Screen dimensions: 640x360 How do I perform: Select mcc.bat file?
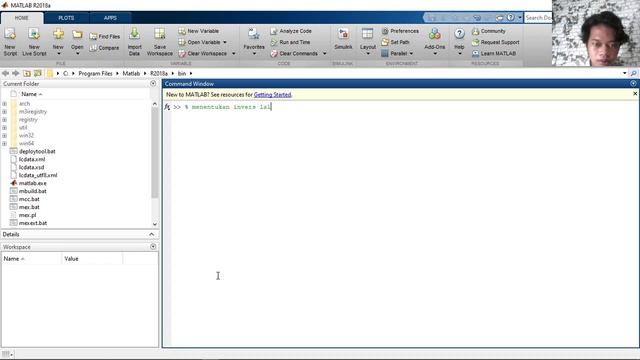point(29,199)
